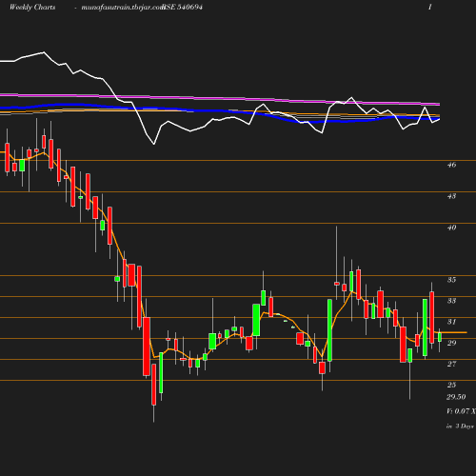Click the 43 price axis label
476x476 pixels.
(451, 196)
